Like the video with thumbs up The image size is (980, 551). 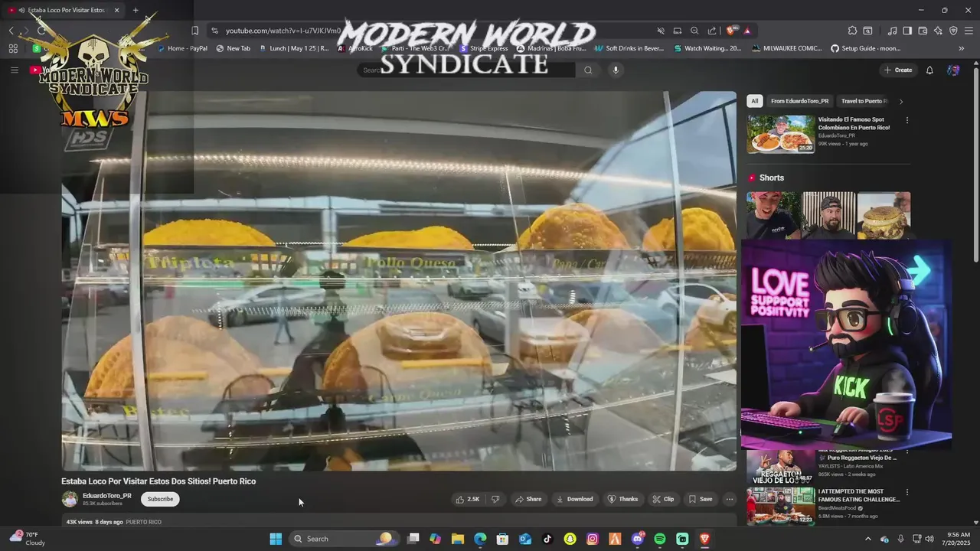(x=468, y=499)
